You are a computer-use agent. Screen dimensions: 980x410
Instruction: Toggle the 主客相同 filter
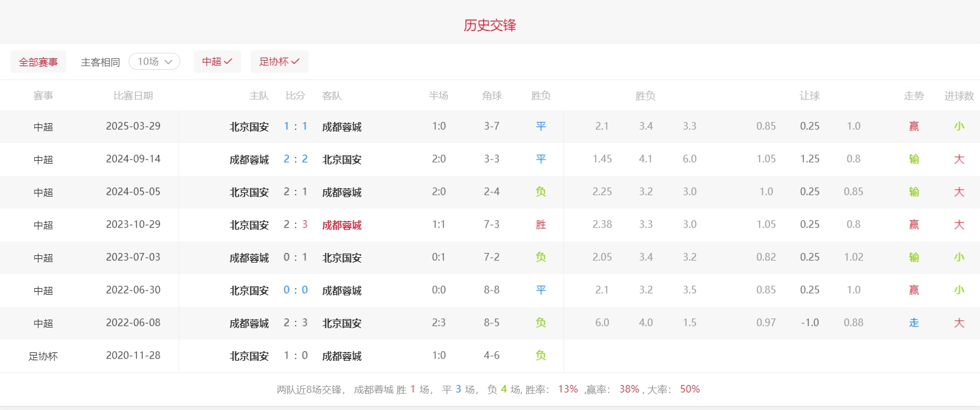tap(100, 62)
